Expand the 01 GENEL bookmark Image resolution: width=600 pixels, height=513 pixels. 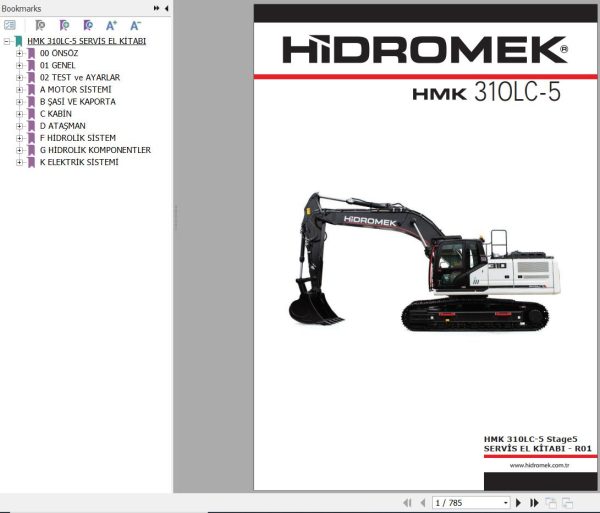click(x=19, y=65)
